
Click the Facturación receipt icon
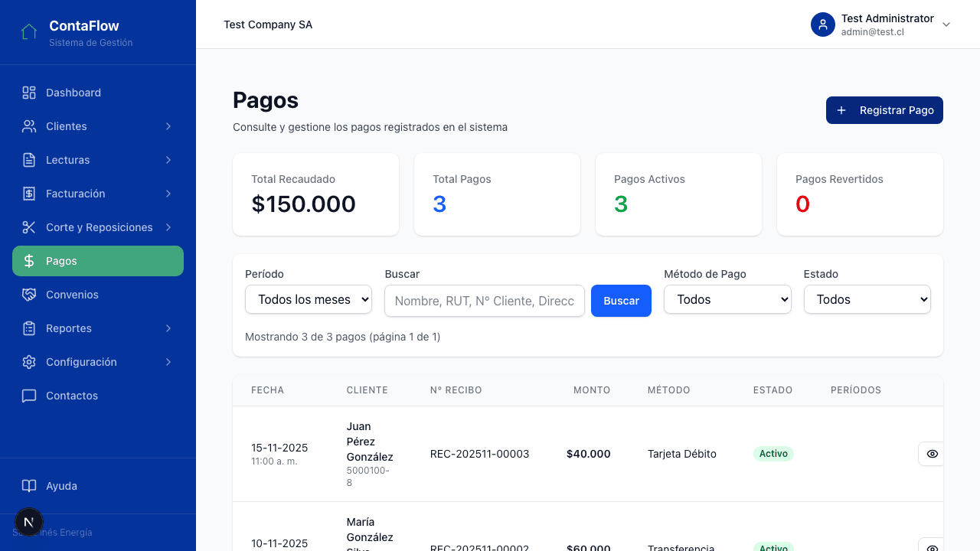[29, 194]
